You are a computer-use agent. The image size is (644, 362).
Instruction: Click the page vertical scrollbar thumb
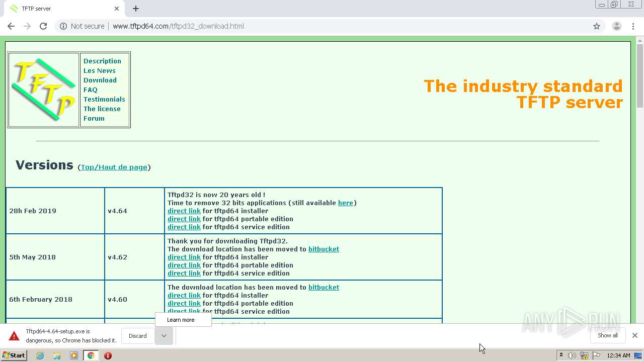[640, 75]
